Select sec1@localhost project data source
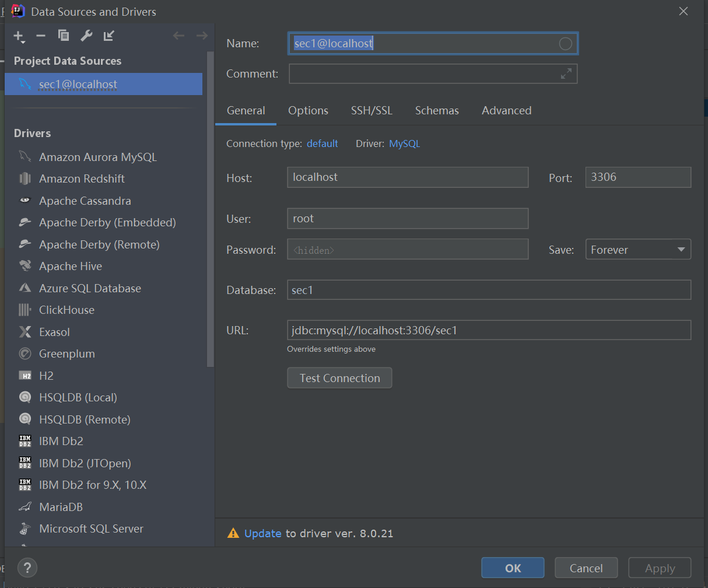The width and height of the screenshot is (708, 588). pos(104,84)
